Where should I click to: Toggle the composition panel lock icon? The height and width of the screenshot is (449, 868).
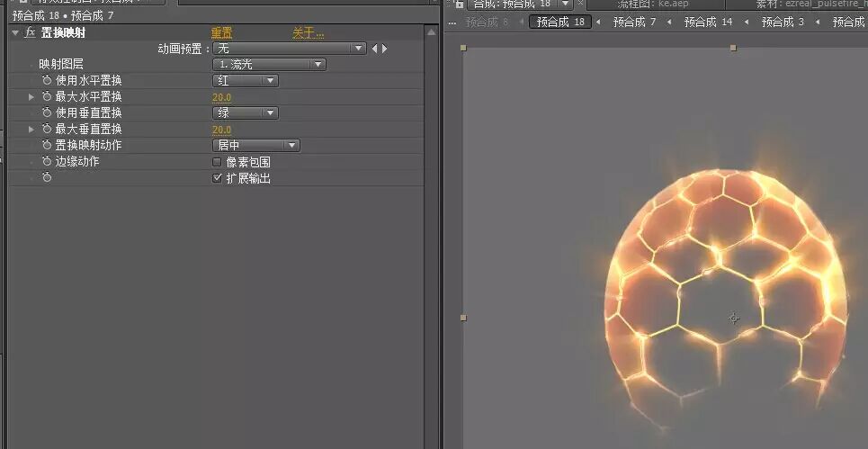point(459,4)
